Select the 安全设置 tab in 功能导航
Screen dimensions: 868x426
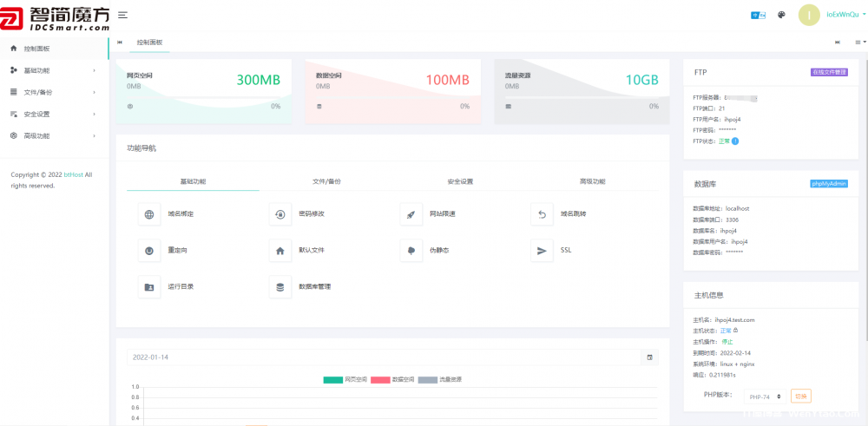[460, 181]
